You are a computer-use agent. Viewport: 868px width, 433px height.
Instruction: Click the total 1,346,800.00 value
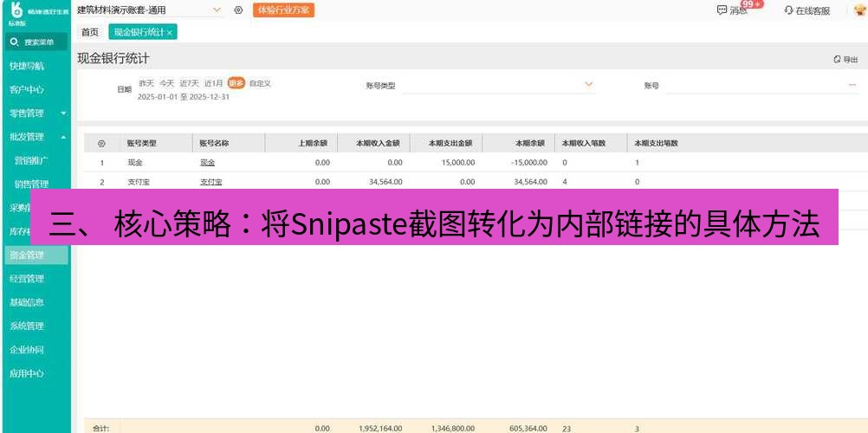[453, 429]
